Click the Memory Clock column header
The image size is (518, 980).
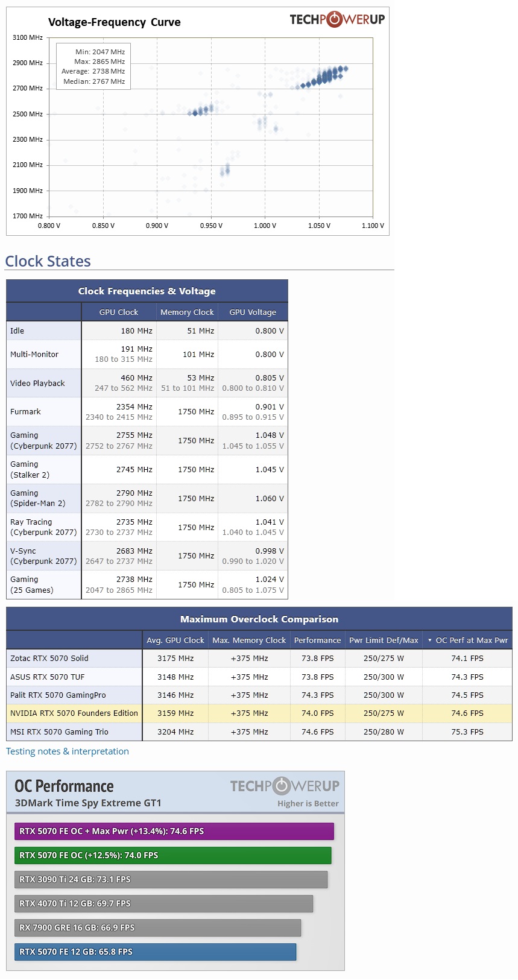[187, 312]
